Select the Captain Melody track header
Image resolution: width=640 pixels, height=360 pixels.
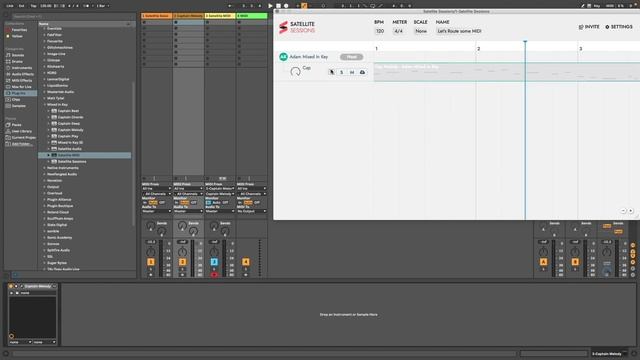pyautogui.click(x=188, y=16)
